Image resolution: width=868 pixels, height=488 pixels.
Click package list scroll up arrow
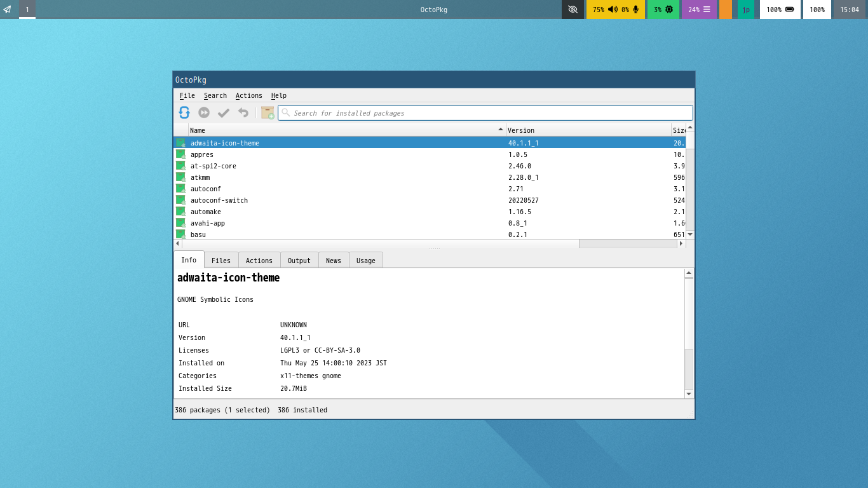pyautogui.click(x=690, y=128)
